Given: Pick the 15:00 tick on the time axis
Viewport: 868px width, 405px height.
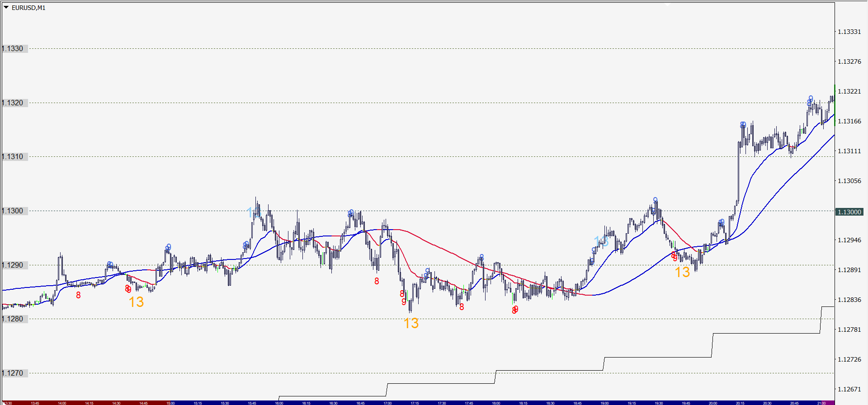Looking at the screenshot, I should [170, 403].
